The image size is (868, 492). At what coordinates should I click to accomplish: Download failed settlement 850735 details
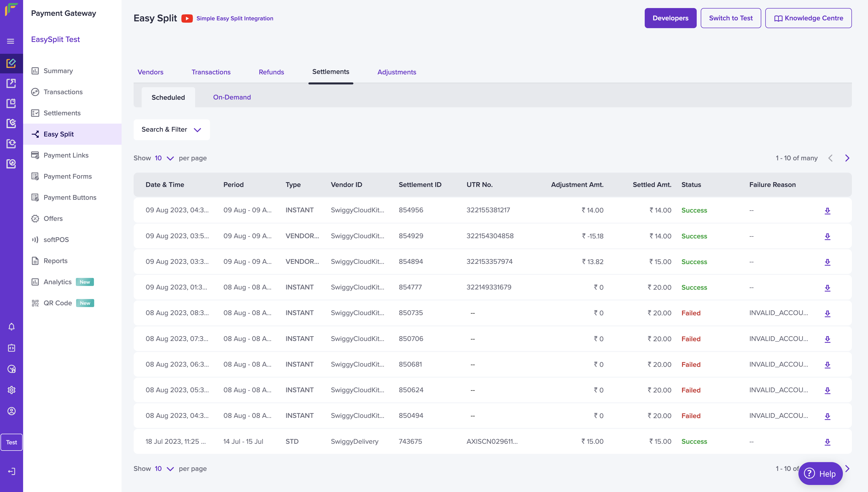coord(827,313)
